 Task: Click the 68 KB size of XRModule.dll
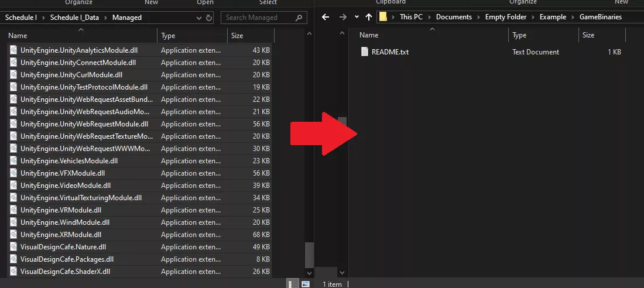[x=262, y=235]
